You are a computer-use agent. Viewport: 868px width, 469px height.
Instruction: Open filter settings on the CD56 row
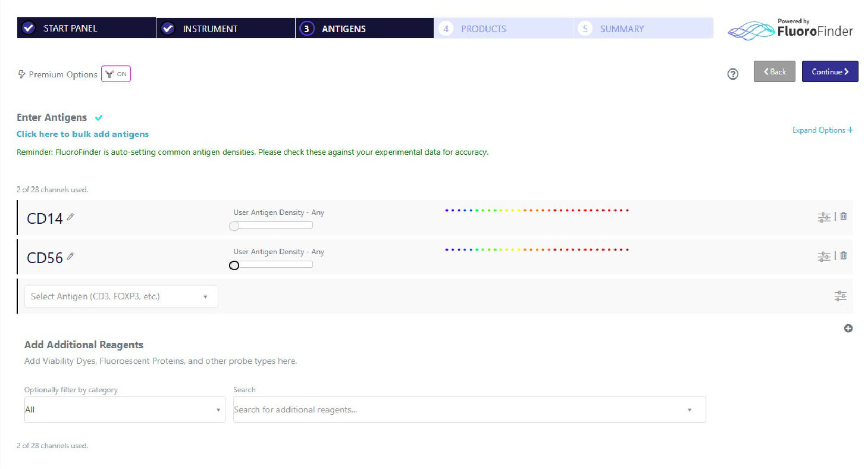point(824,255)
